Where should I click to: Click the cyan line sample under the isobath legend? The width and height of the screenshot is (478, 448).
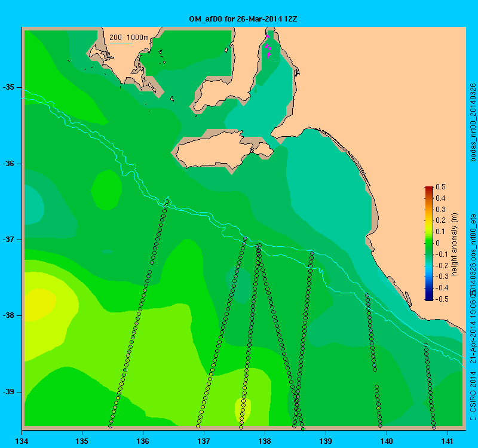pyautogui.click(x=121, y=44)
